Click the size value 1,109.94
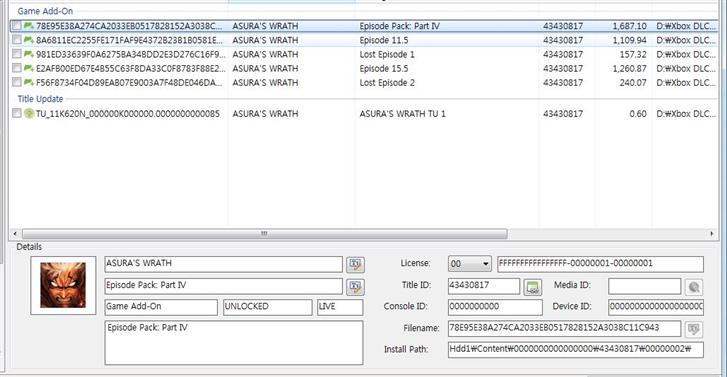The width and height of the screenshot is (727, 377). pyautogui.click(x=629, y=40)
